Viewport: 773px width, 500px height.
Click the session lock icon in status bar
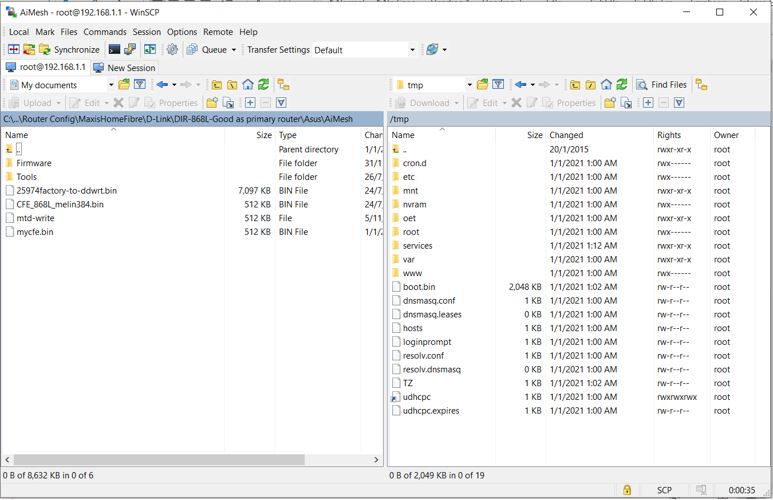pos(627,490)
